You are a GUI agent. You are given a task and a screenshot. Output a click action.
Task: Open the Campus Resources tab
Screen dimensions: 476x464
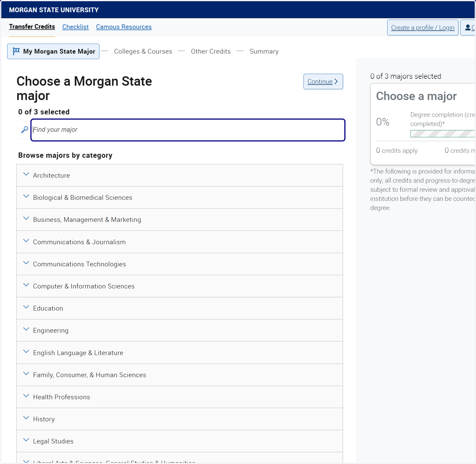click(x=124, y=27)
